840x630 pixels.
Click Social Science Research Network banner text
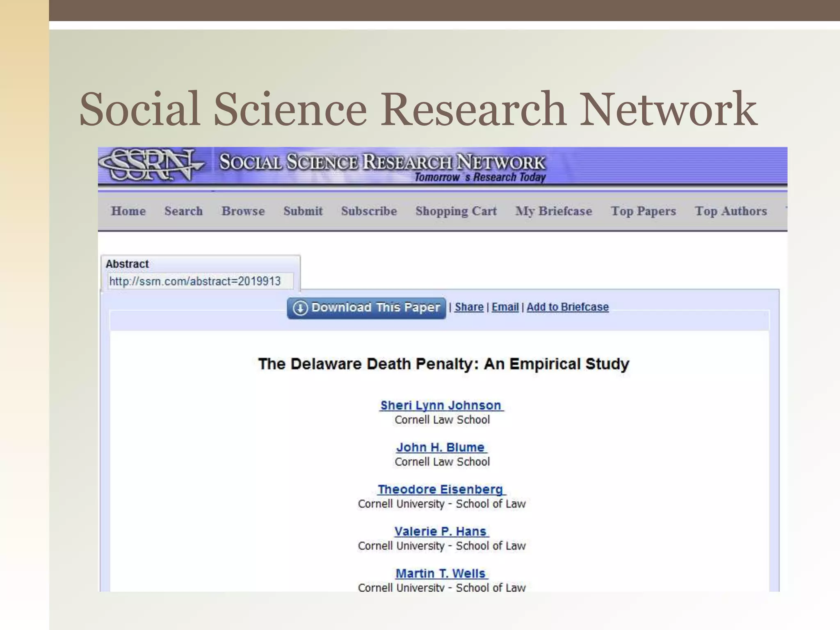click(382, 162)
